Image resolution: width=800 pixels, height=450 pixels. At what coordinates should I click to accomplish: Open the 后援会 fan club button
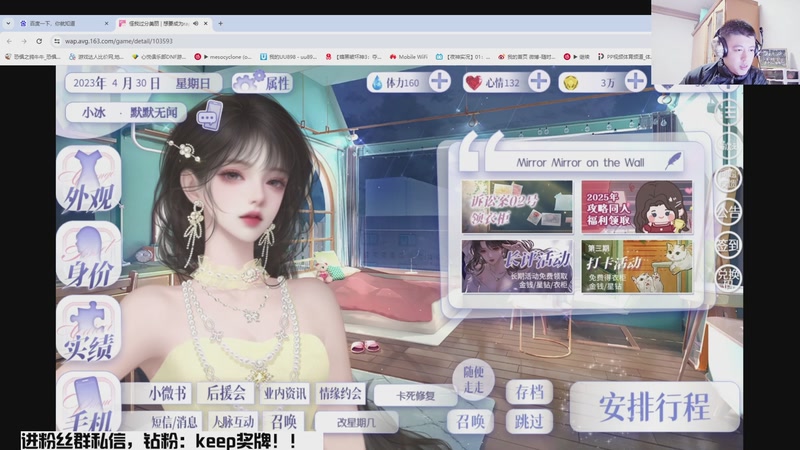point(226,393)
